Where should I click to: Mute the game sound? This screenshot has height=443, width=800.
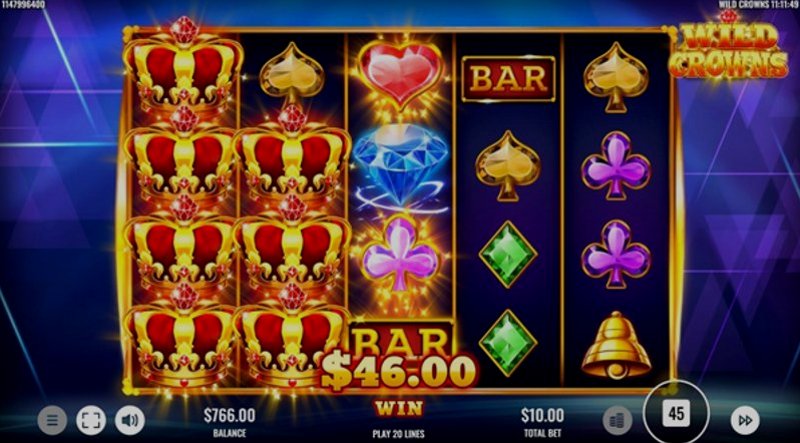click(x=130, y=421)
